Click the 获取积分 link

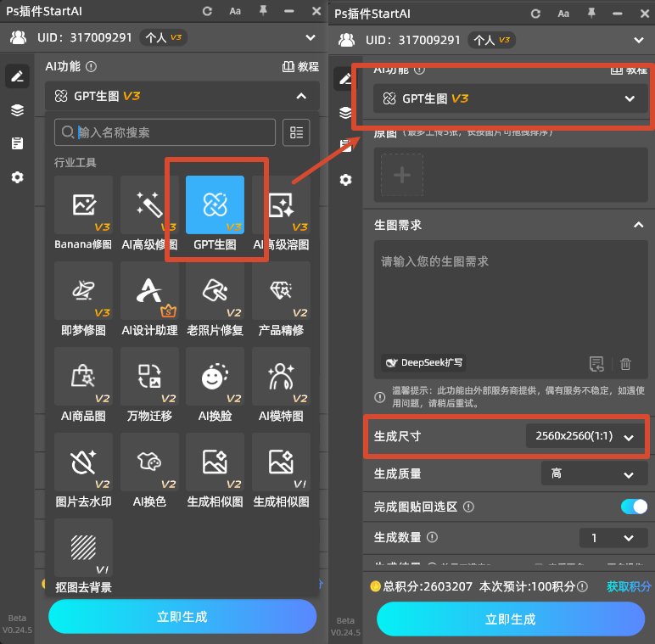click(628, 586)
